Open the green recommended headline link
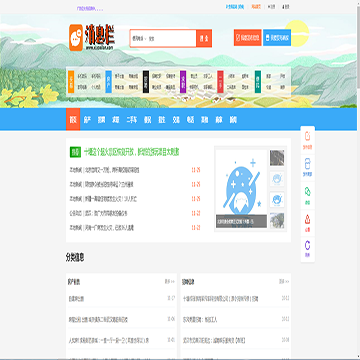 tap(132, 152)
